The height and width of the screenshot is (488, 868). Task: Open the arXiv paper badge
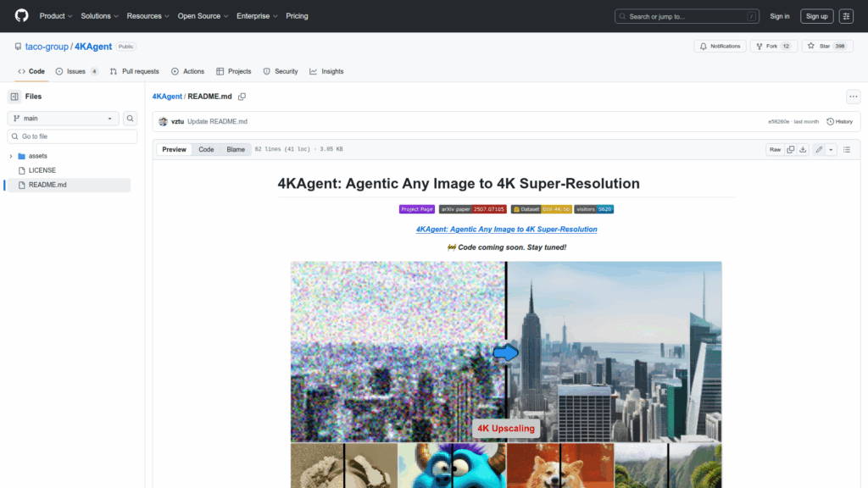point(472,209)
